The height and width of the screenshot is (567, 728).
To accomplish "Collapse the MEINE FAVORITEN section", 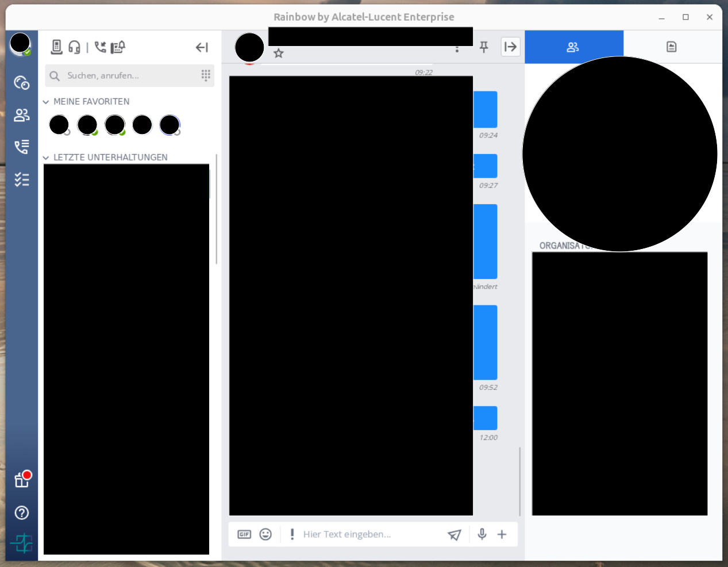I will click(45, 101).
